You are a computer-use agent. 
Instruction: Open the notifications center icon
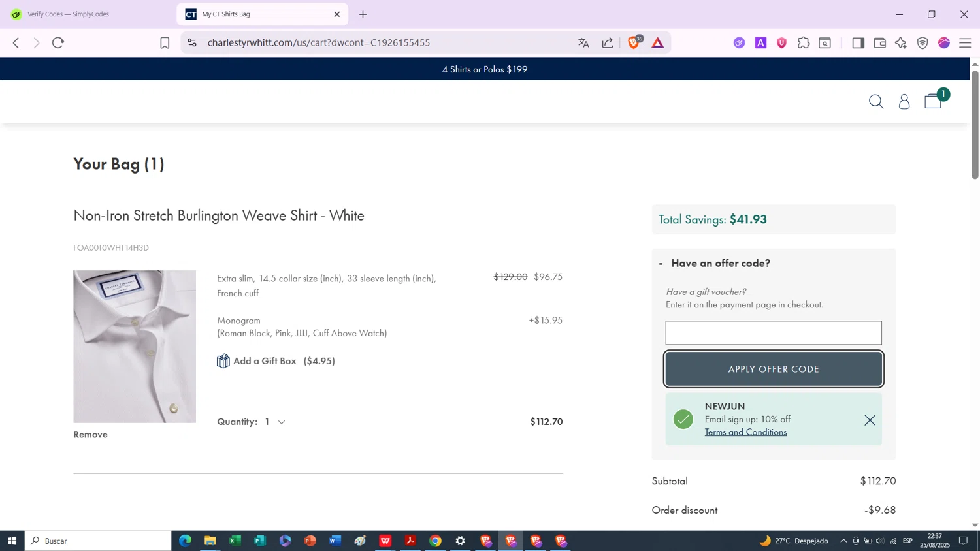pyautogui.click(x=964, y=541)
